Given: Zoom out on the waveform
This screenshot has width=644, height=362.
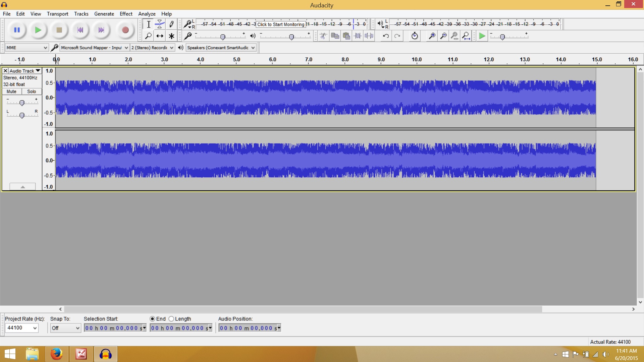Looking at the screenshot, I should 443,36.
